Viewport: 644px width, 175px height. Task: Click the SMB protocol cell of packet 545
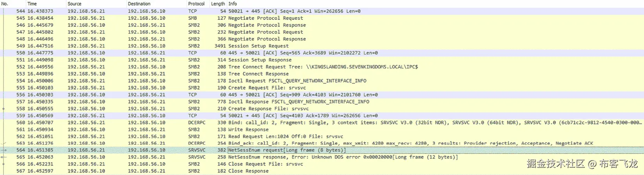click(192, 18)
